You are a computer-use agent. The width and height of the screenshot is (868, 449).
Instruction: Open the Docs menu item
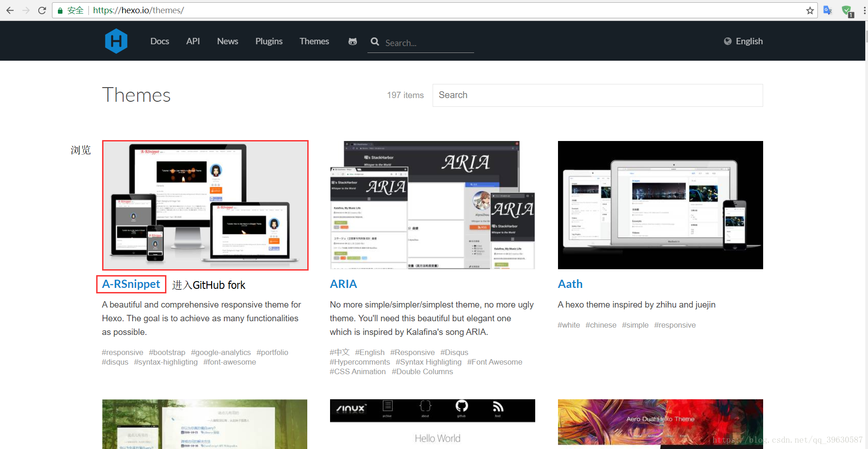(160, 41)
